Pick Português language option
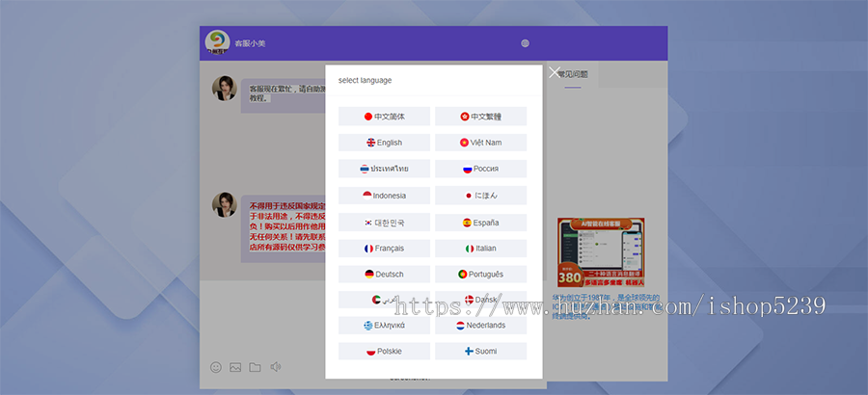 (480, 274)
